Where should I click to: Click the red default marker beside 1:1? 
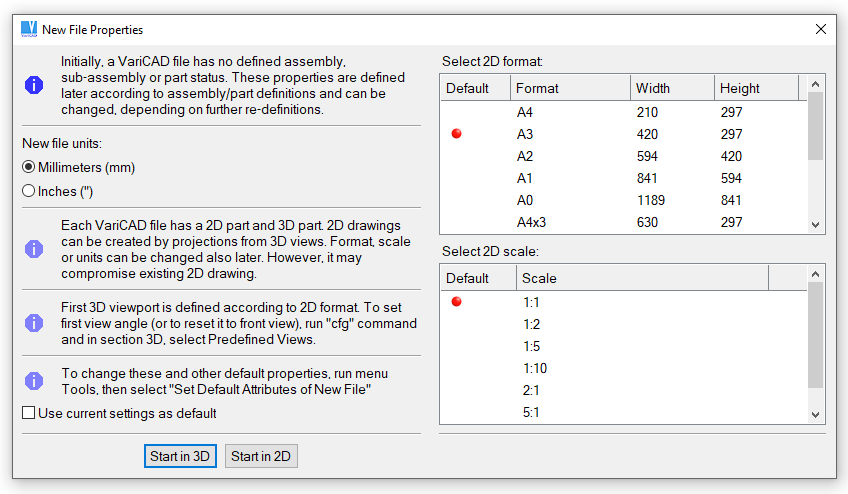click(x=457, y=302)
